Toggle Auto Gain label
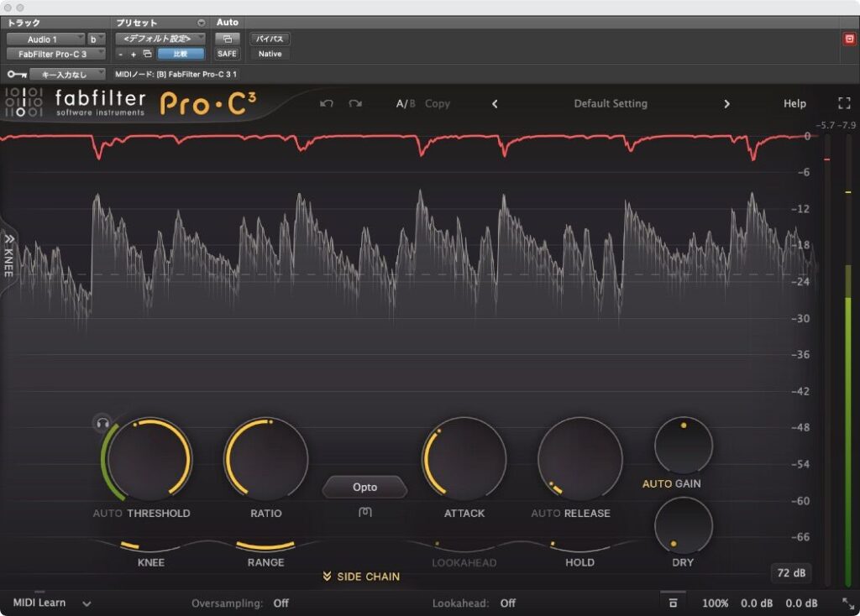The image size is (860, 616). pyautogui.click(x=671, y=484)
